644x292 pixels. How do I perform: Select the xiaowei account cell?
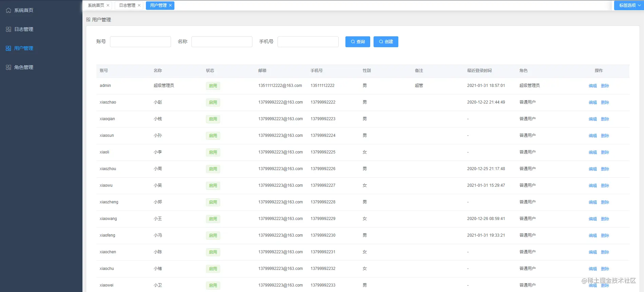pos(107,285)
